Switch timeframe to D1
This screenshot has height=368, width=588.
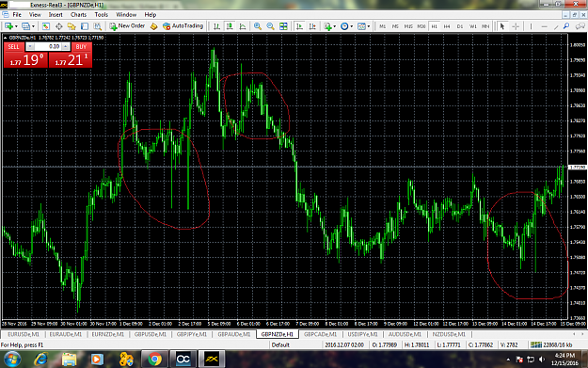click(x=460, y=26)
